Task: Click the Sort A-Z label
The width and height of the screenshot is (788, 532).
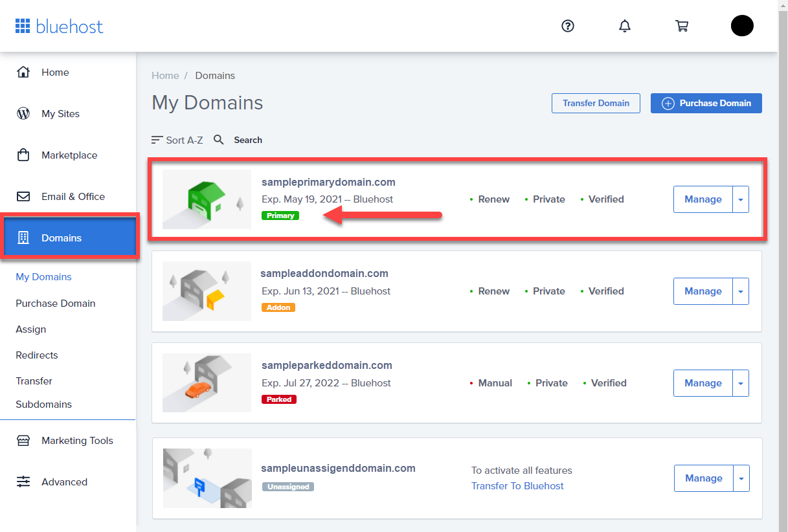Action: tap(185, 140)
